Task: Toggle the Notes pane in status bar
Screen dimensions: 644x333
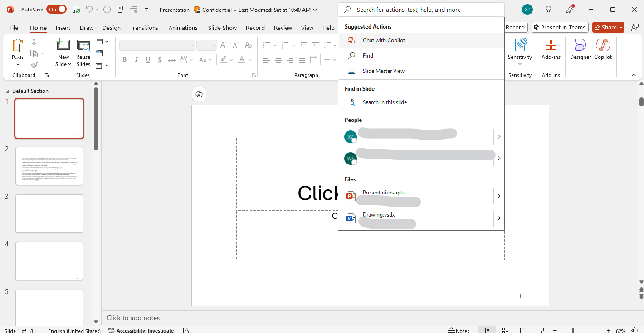Action: 459,330
